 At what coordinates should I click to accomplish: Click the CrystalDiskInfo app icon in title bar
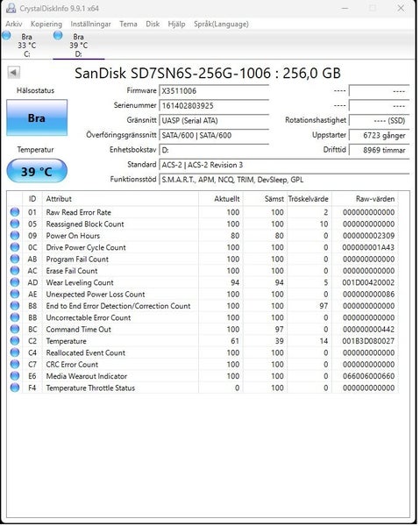click(x=11, y=8)
